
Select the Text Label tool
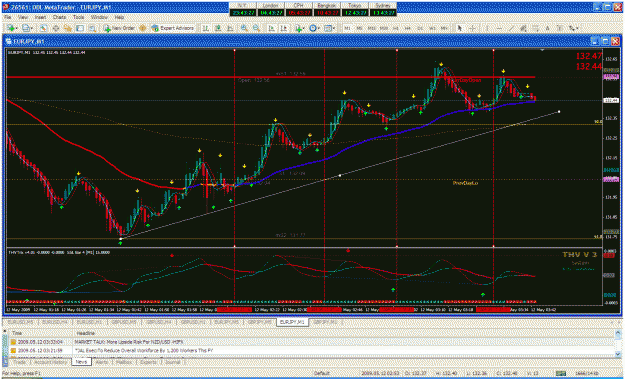pos(560,28)
